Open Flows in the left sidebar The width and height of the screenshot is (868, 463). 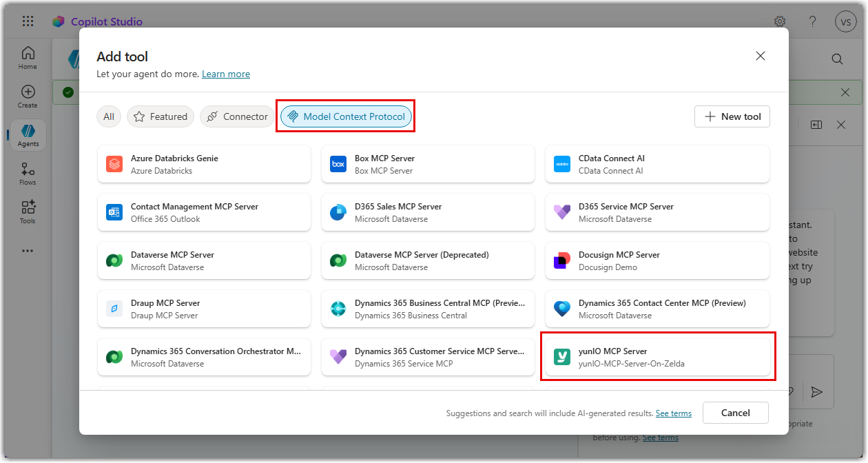28,174
